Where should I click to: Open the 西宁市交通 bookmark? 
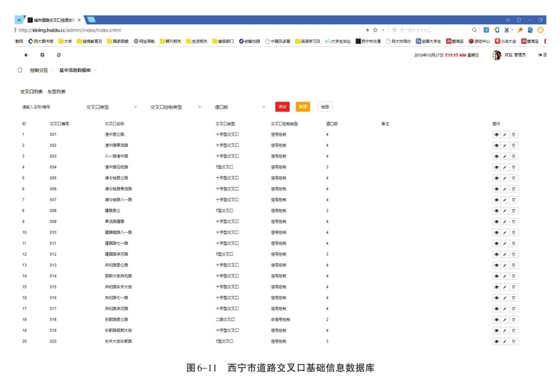tap(368, 41)
